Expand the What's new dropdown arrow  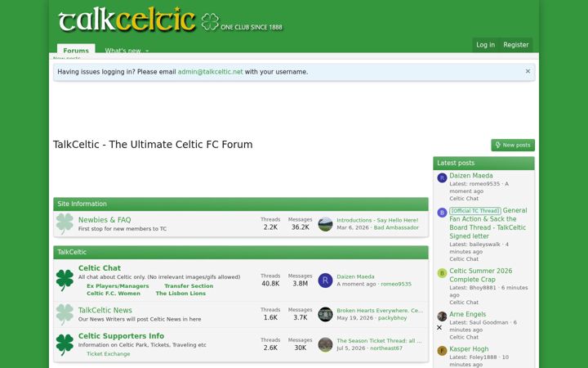click(x=147, y=51)
